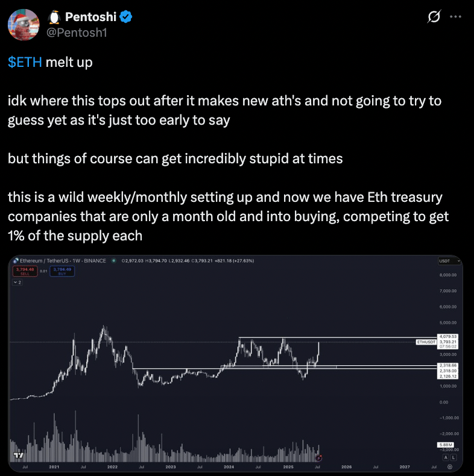Click the Ethereum symbol logo icon

coord(16,260)
